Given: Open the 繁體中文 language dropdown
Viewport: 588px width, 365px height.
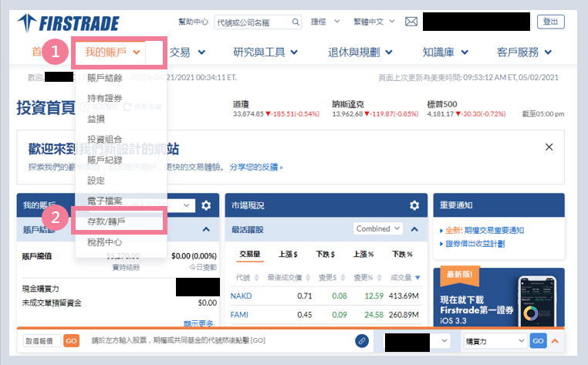Looking at the screenshot, I should (374, 22).
